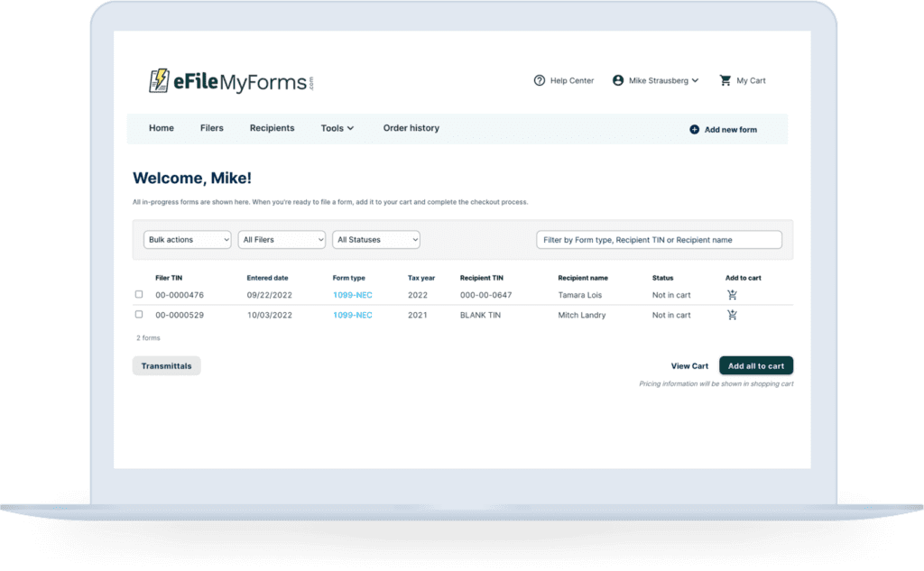The width and height of the screenshot is (924, 571).
Task: Open the All Filers dropdown
Action: pos(282,239)
